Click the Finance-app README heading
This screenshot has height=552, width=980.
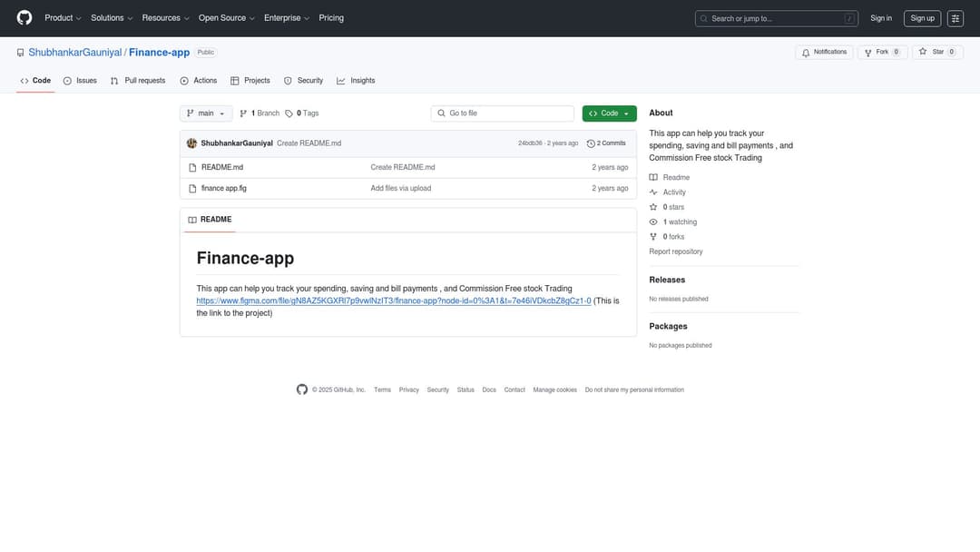click(x=245, y=258)
